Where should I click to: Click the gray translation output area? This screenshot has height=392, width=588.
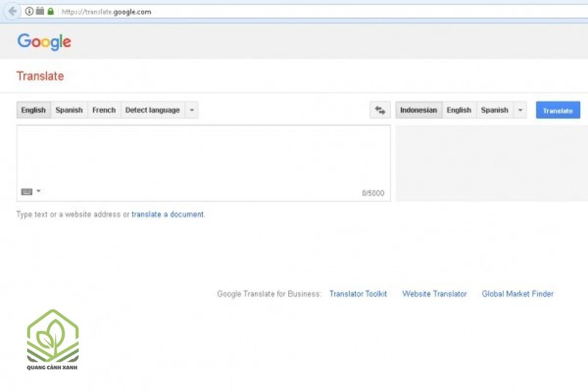(492, 163)
